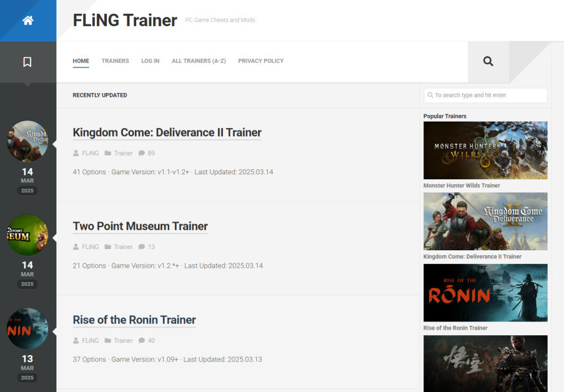Open Rise of the Ronin Trainer post title
564x392 pixels.
click(134, 320)
